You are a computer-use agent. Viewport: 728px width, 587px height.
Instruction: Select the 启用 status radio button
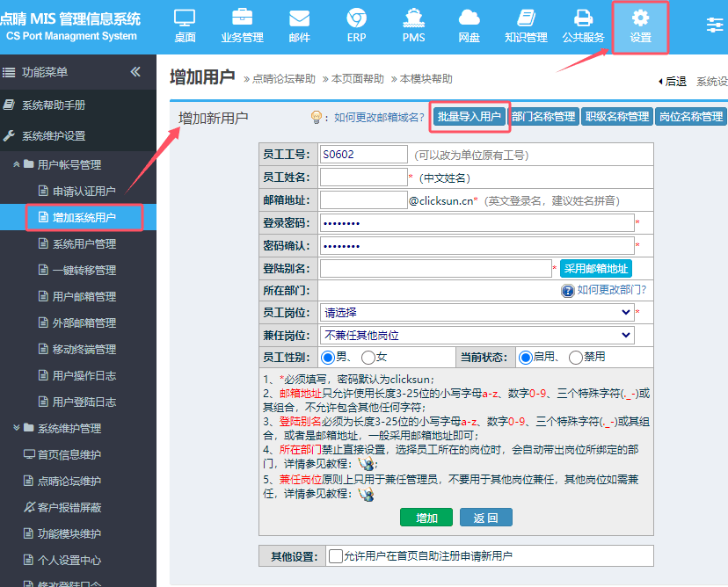[x=526, y=358]
